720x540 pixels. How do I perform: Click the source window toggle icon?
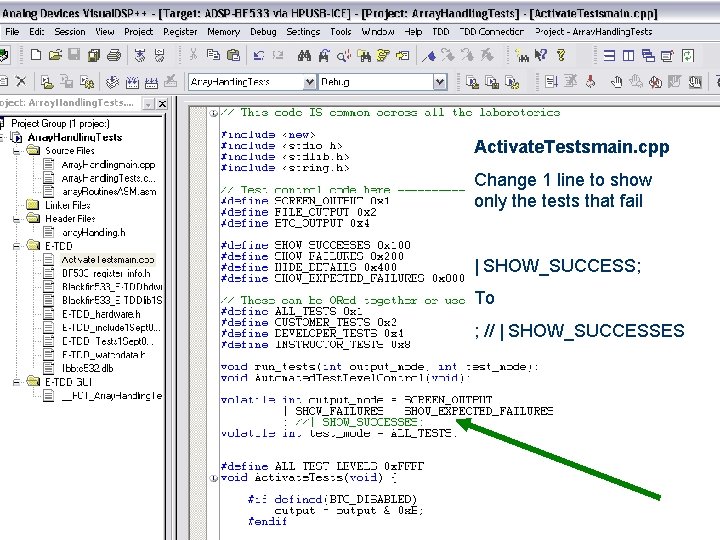(551, 82)
